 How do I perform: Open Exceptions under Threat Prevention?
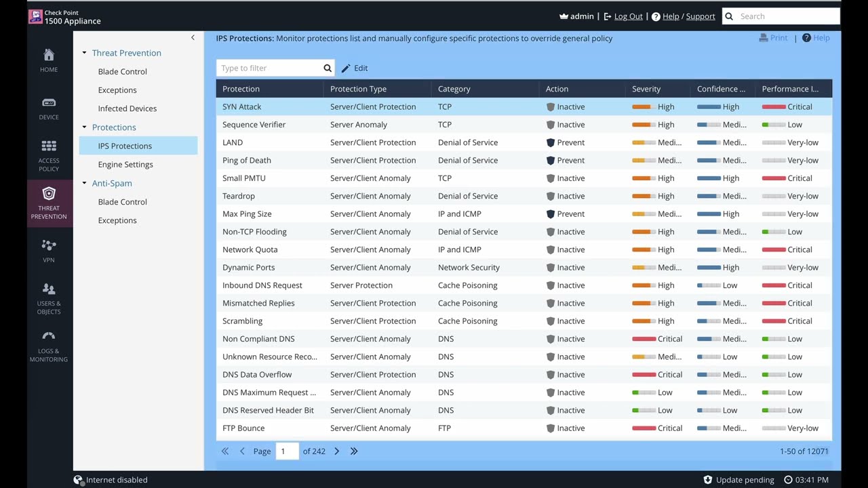tap(117, 90)
